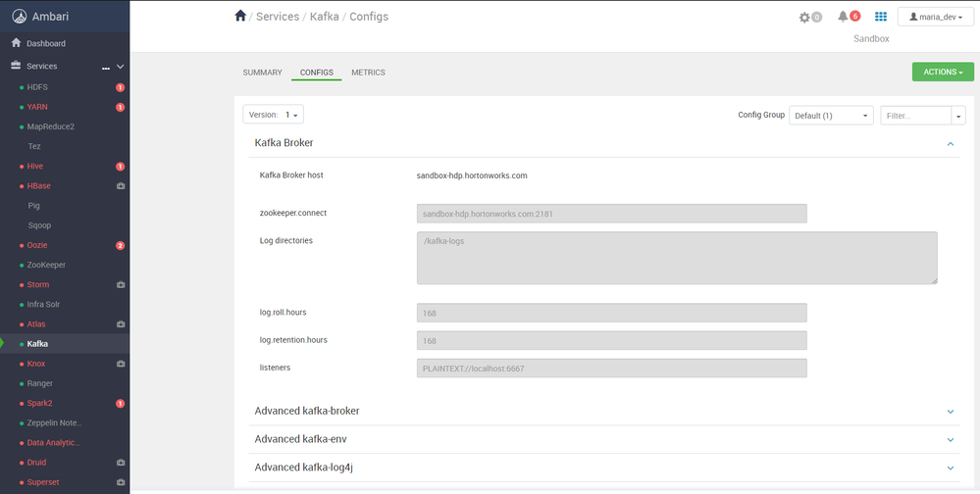
Task: Open the green ACTIONS dropdown
Action: [943, 72]
